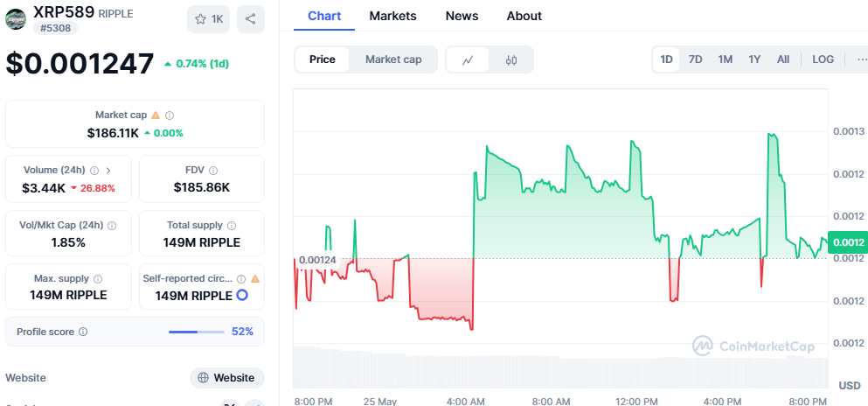Click the $186.11K market cap value
868x406 pixels.
pyautogui.click(x=113, y=133)
